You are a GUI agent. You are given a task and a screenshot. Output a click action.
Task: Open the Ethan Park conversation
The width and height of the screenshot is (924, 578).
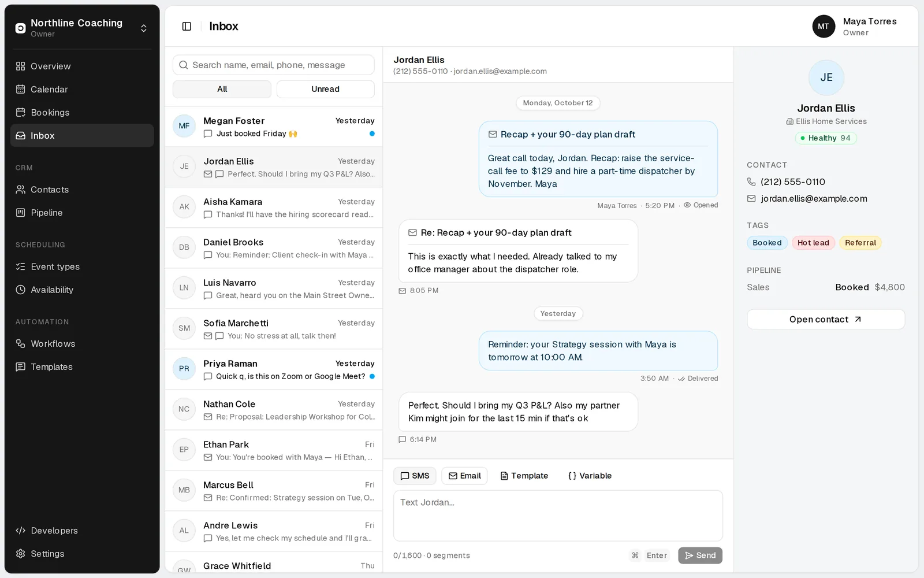pos(274,450)
